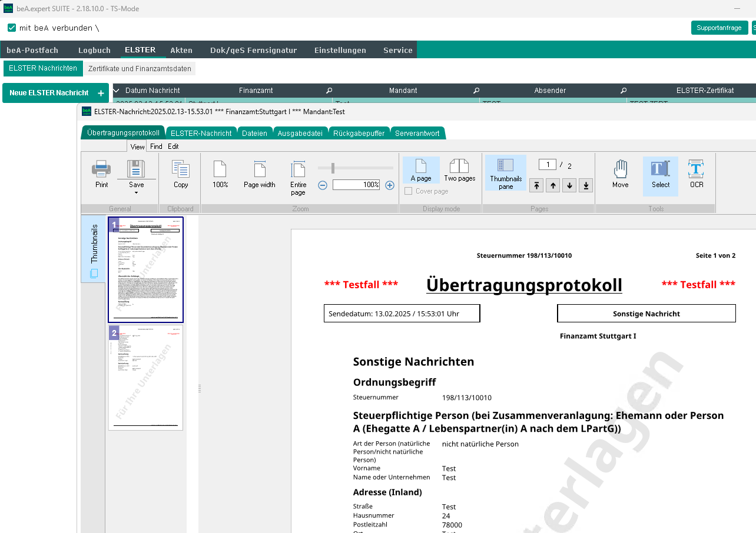Enable the Cover page checkbox
Screen dimensions: 756x533
[409, 191]
